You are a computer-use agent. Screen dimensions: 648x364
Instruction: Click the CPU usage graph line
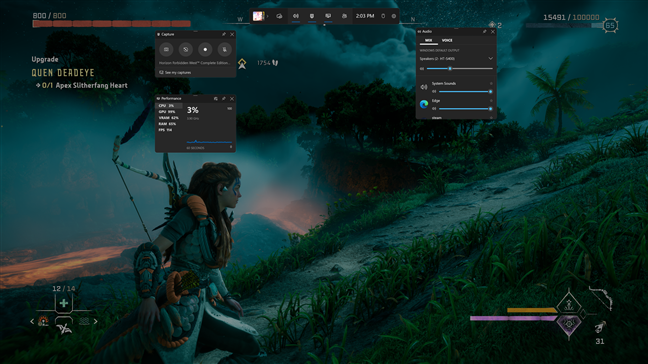point(209,142)
